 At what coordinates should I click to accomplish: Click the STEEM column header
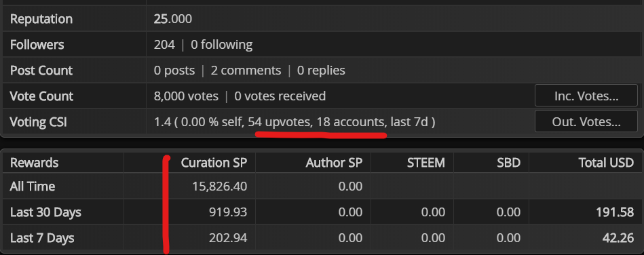(426, 163)
